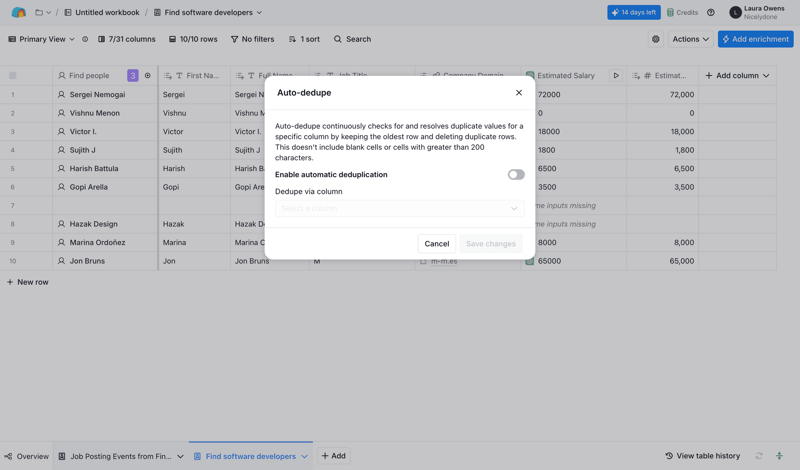Switch to Job Posting Events tab
The image size is (800, 470).
[x=121, y=456]
